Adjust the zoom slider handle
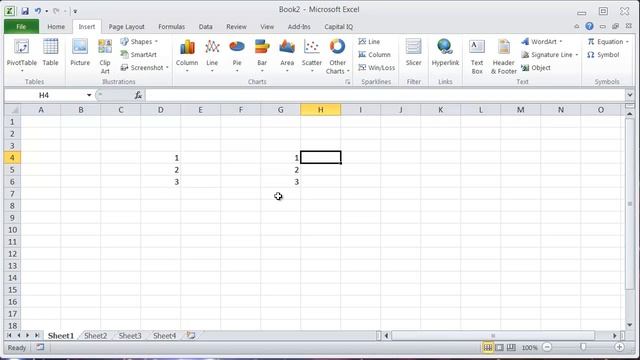Screen dimensions: 640x360 (583, 347)
